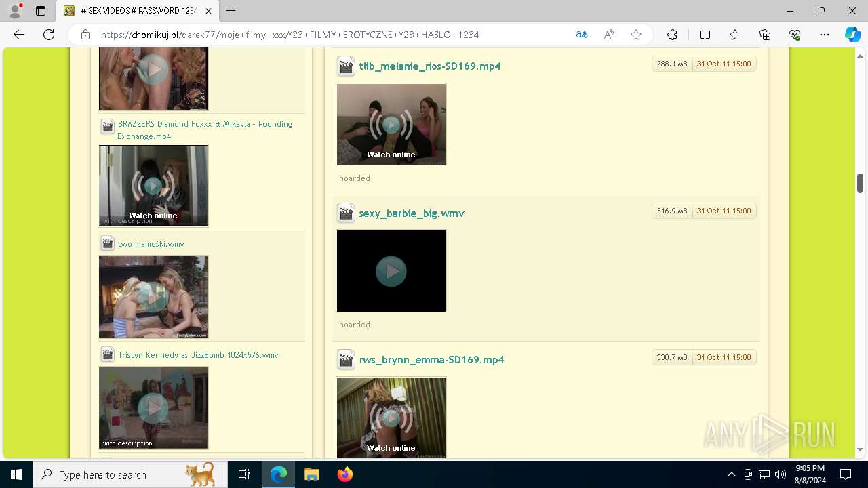Refresh the current page
Screen dimensions: 868x488
point(49,35)
